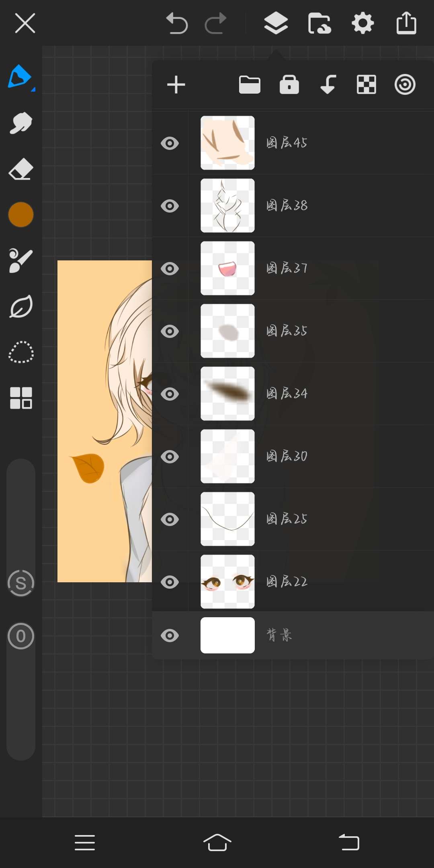434x868 pixels.
Task: Select the 图层25 chin line thumbnail
Action: point(227,519)
